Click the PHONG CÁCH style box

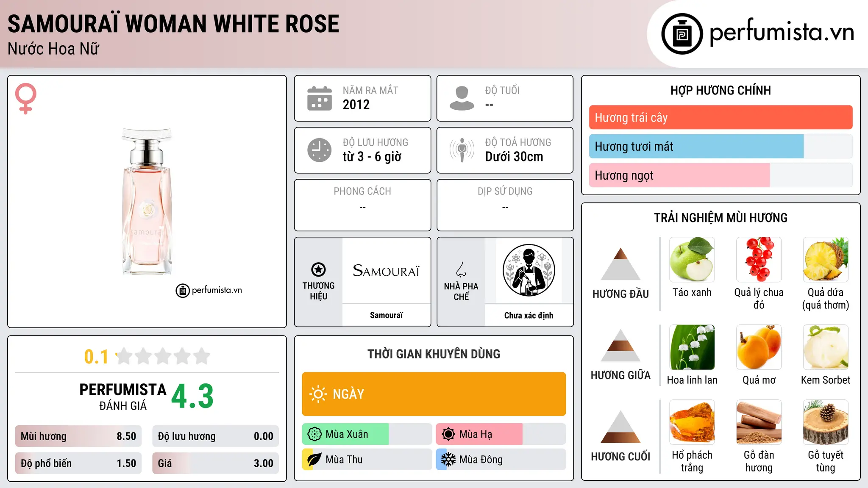[362, 205]
